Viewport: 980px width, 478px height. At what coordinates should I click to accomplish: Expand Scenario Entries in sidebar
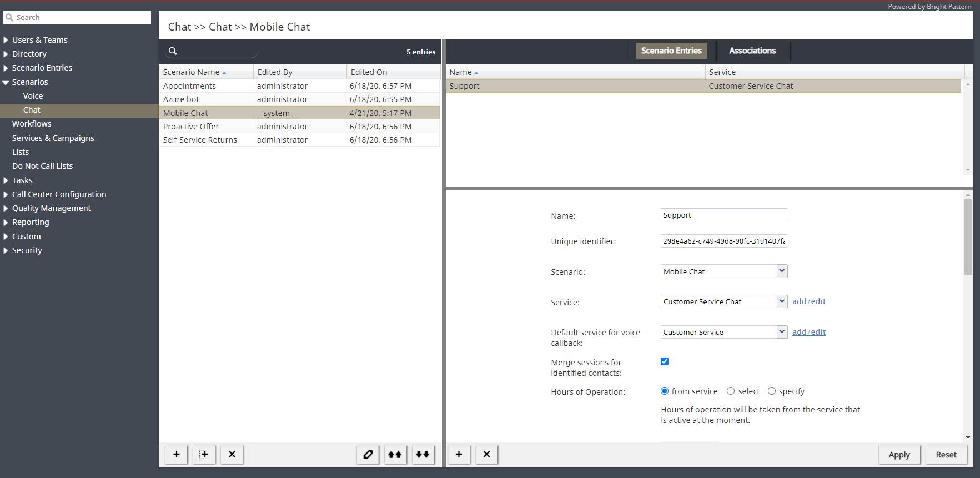tap(6, 68)
